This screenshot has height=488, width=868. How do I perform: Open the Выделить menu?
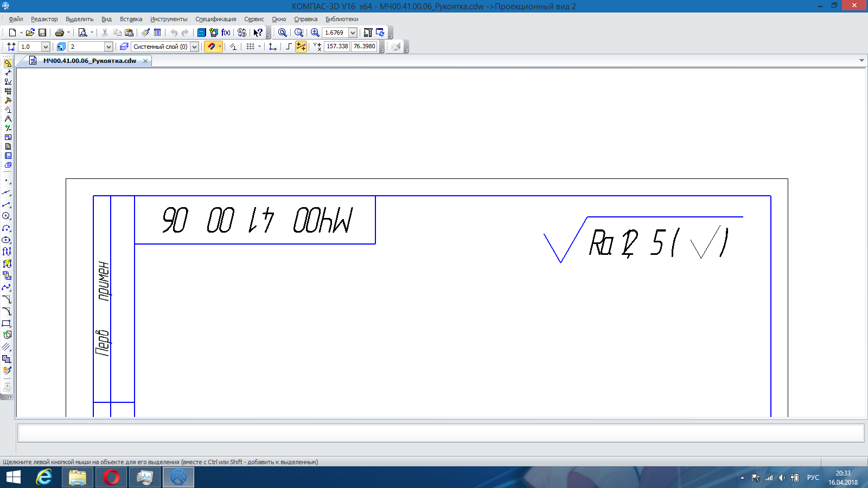(x=79, y=19)
